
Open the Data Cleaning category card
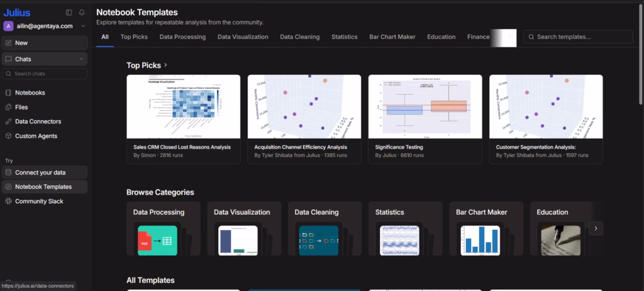[325, 229]
